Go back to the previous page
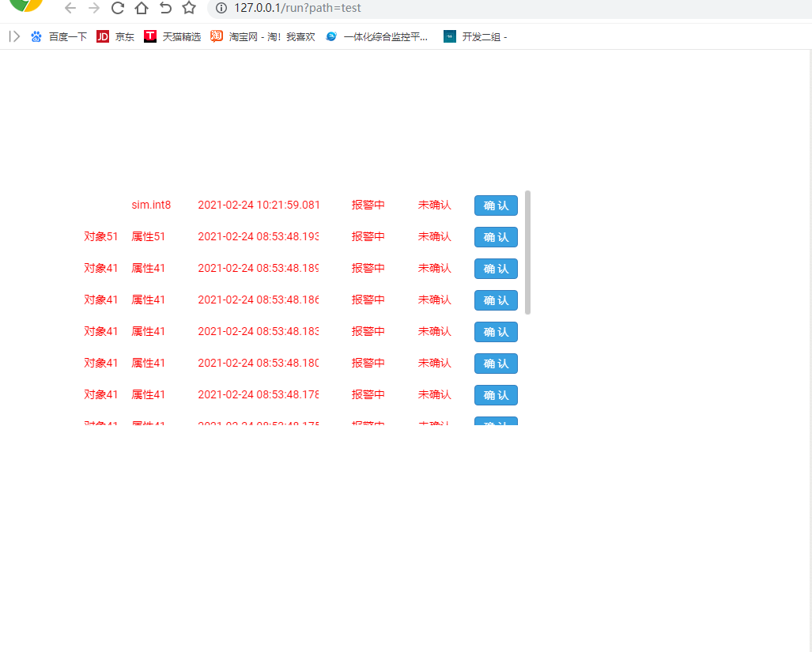 [70, 8]
